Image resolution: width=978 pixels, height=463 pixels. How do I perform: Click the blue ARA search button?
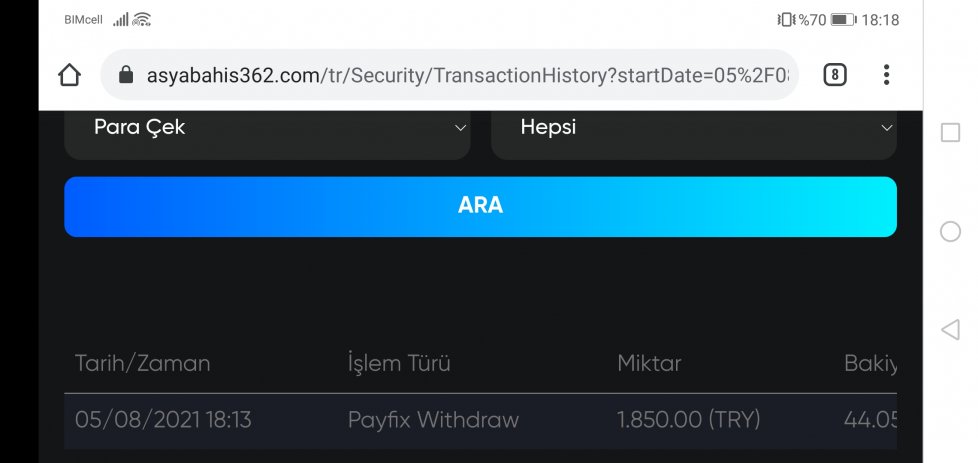point(480,207)
